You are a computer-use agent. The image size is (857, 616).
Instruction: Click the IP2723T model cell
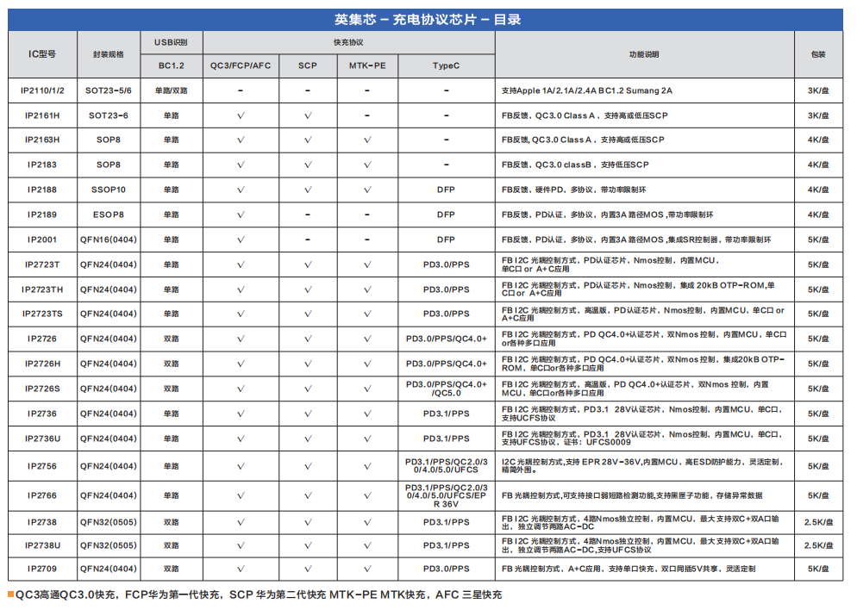tap(42, 264)
